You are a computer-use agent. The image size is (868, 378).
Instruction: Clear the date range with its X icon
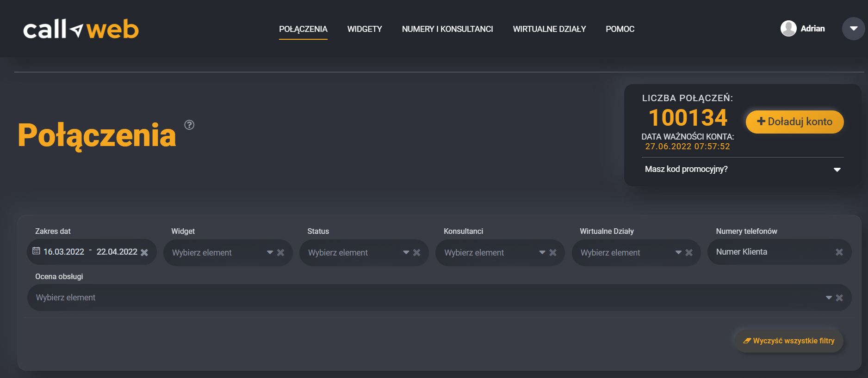tap(144, 252)
